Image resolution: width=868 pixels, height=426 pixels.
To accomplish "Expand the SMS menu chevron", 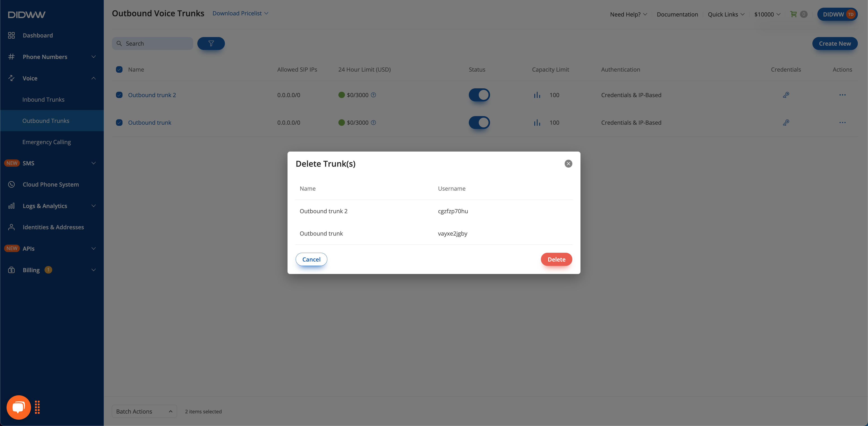I will pyautogui.click(x=94, y=163).
